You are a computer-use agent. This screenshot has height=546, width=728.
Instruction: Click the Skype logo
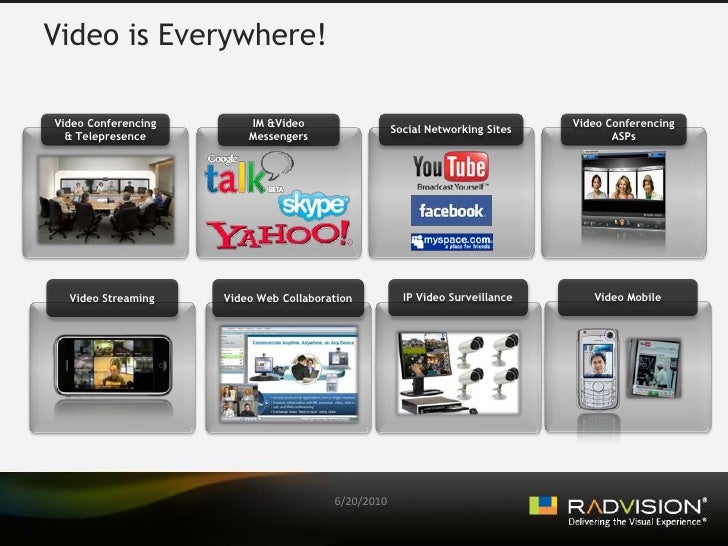[313, 205]
